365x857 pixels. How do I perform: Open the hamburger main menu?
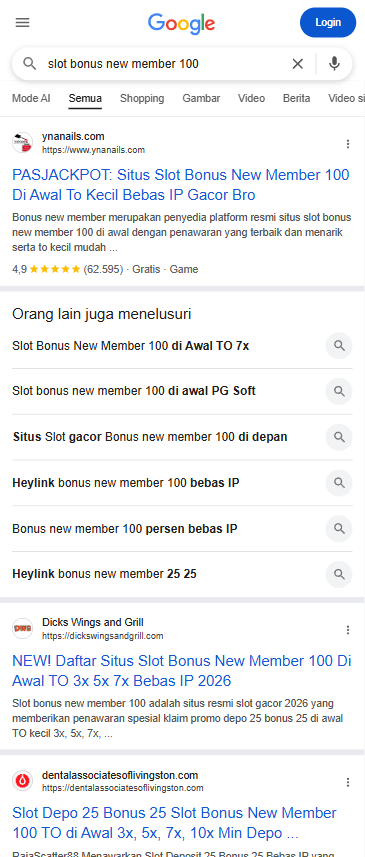[23, 22]
